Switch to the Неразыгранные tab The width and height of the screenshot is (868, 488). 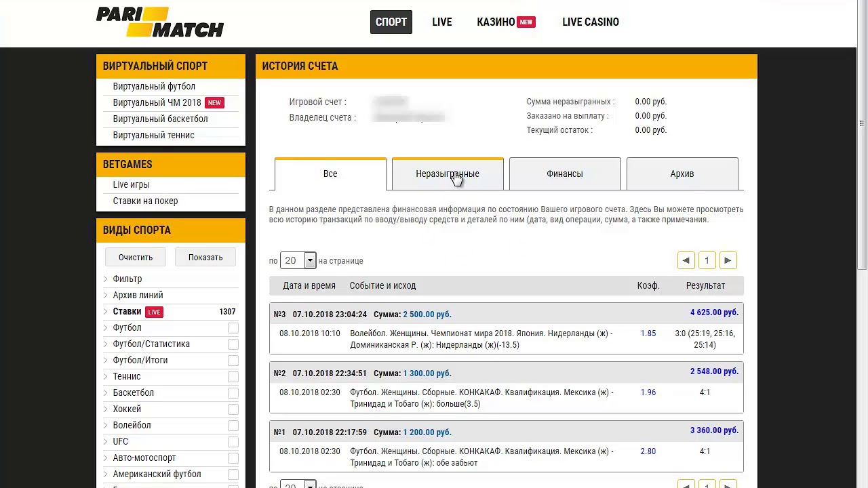click(448, 174)
